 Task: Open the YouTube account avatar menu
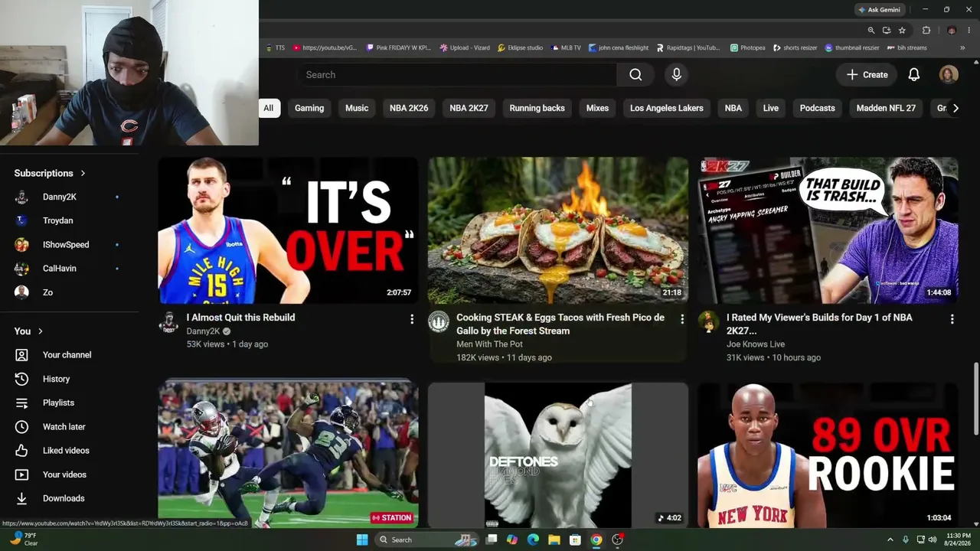[x=949, y=74]
